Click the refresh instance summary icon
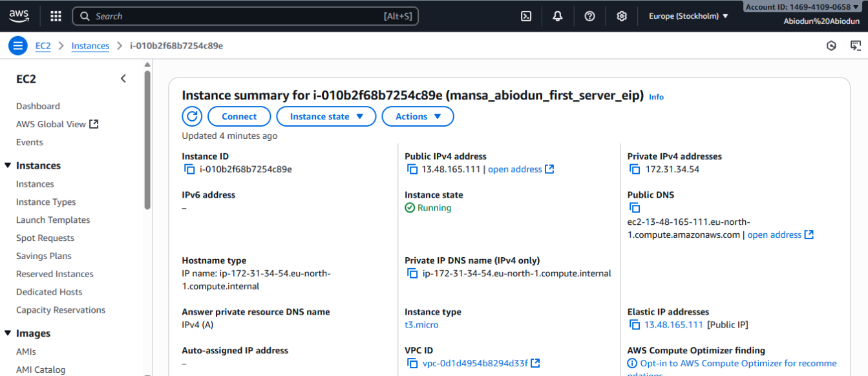The width and height of the screenshot is (868, 376). coord(192,116)
